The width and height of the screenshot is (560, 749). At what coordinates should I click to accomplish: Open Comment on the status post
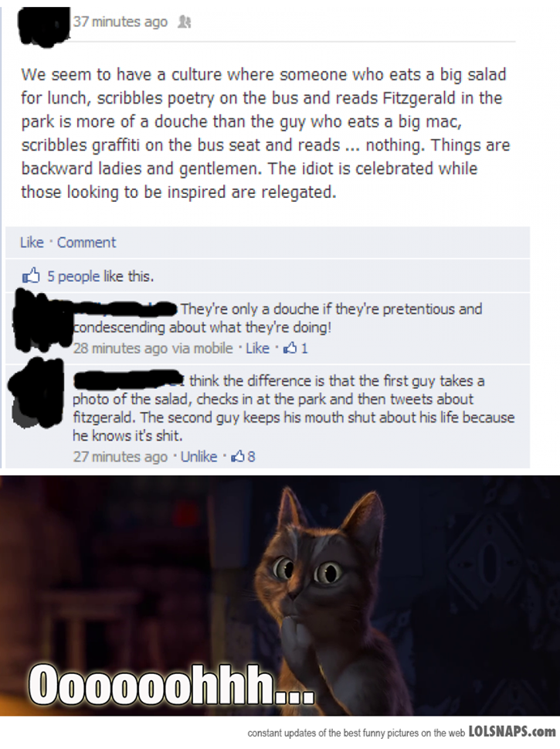pos(87,242)
